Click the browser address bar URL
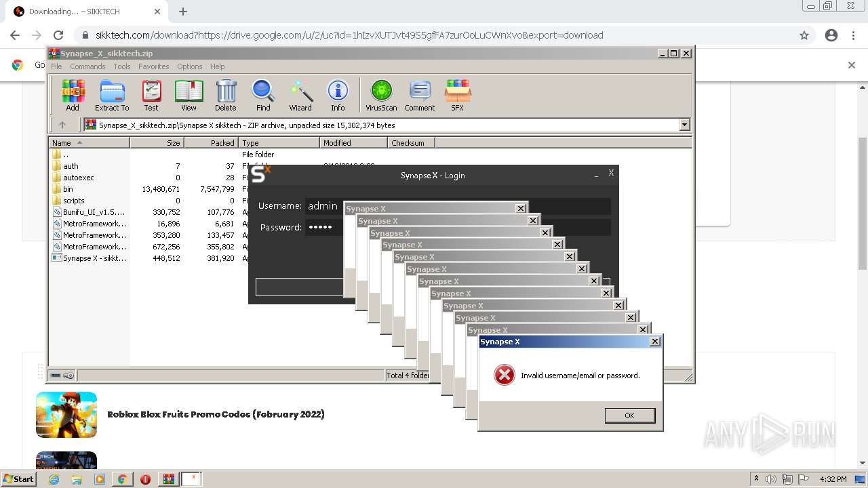 349,35
